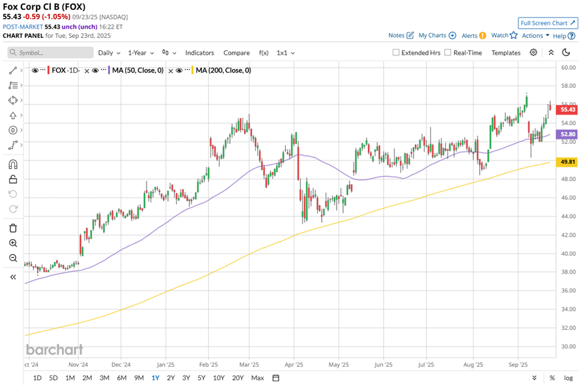Image resolution: width=588 pixels, height=389 pixels.
Task: Select the 6M time range
Action: coord(122,378)
